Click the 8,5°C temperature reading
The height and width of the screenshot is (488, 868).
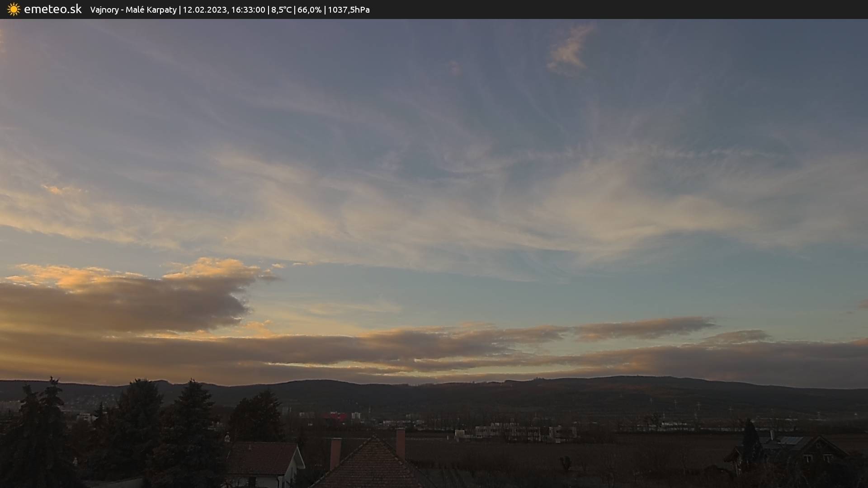pyautogui.click(x=281, y=10)
